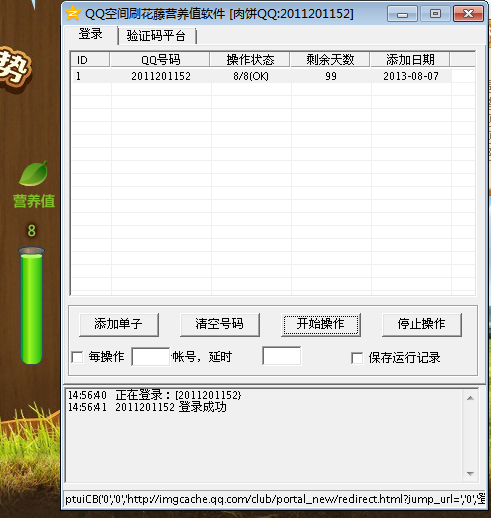Click the log scrollbar down arrow
The image size is (491, 518).
(x=470, y=474)
